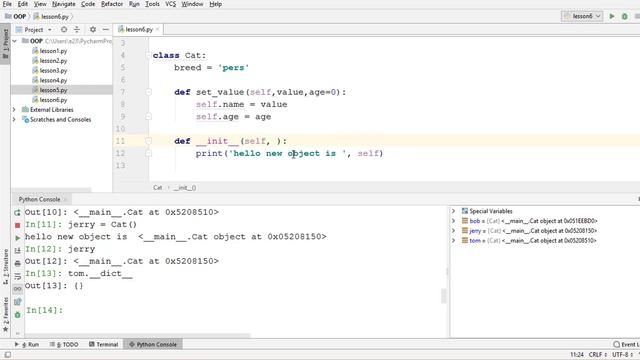Click Python Console button in bottom bar

(153, 344)
